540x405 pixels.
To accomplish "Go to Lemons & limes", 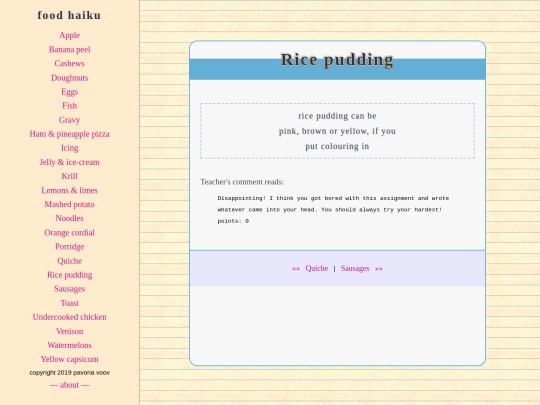I will tap(70, 190).
